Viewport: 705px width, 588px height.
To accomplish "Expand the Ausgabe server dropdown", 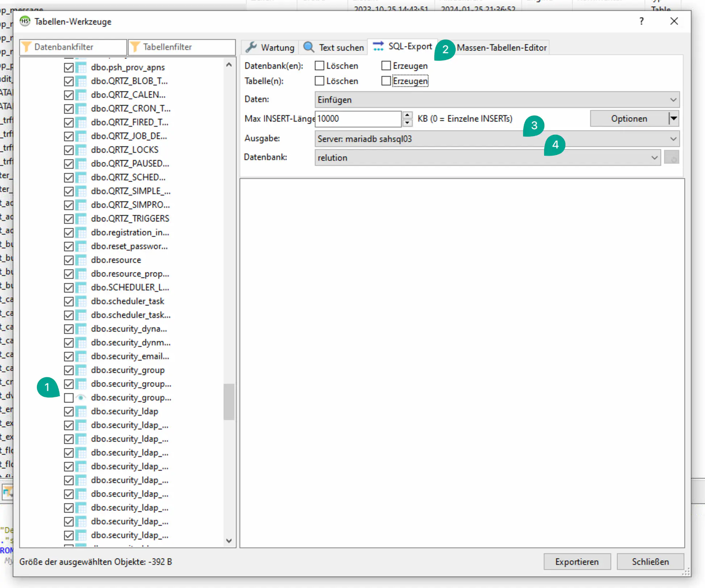I will [x=673, y=139].
